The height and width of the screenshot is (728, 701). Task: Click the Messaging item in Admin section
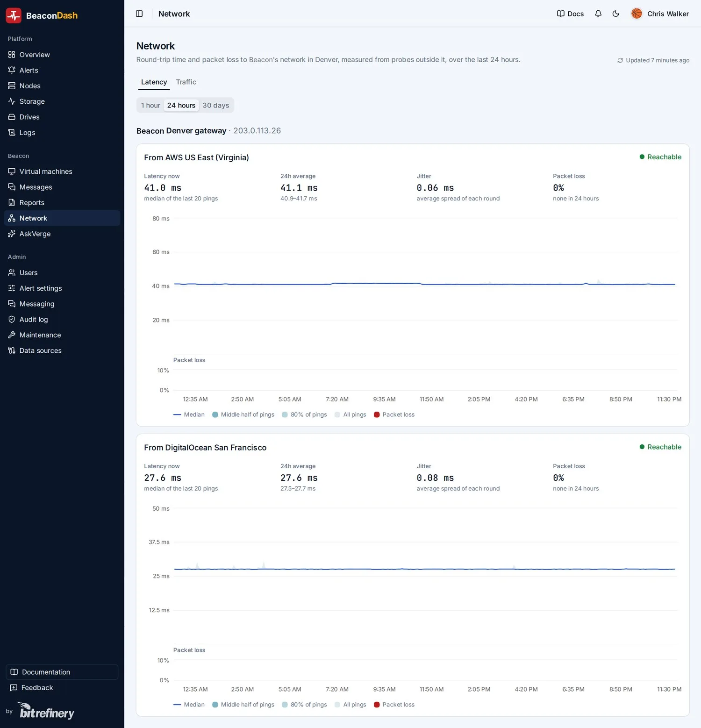point(62,304)
